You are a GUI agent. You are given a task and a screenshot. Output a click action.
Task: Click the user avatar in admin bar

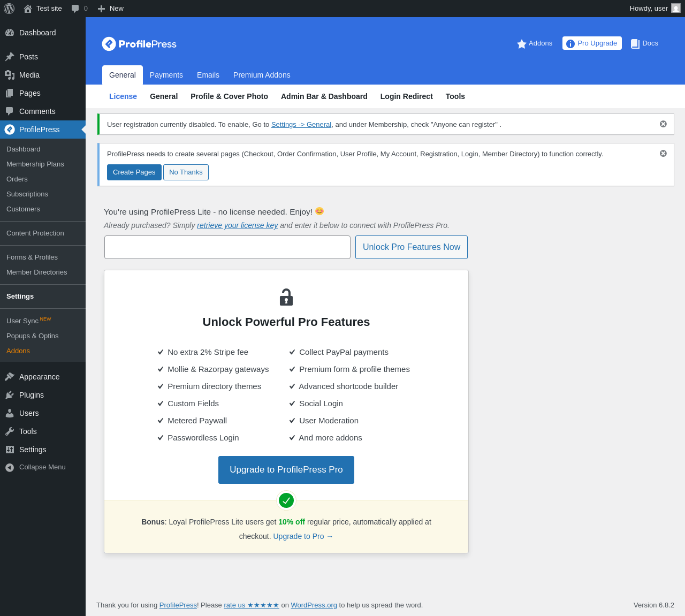(x=676, y=9)
